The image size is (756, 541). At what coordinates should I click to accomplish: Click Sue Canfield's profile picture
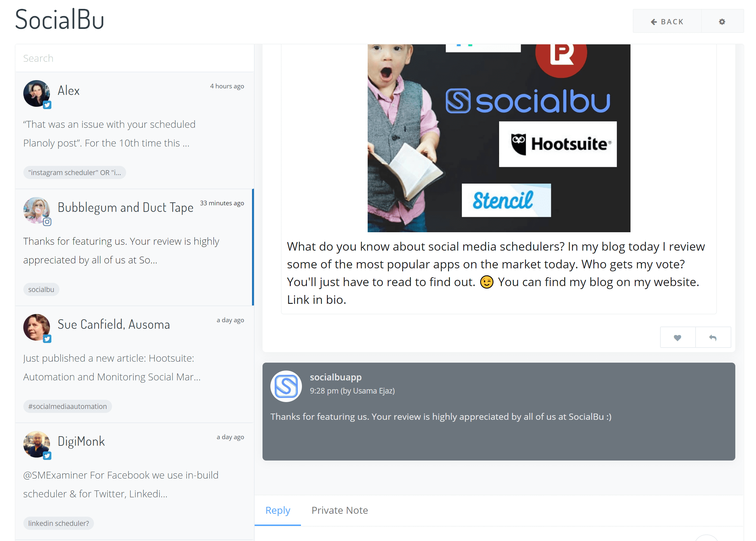click(36, 327)
